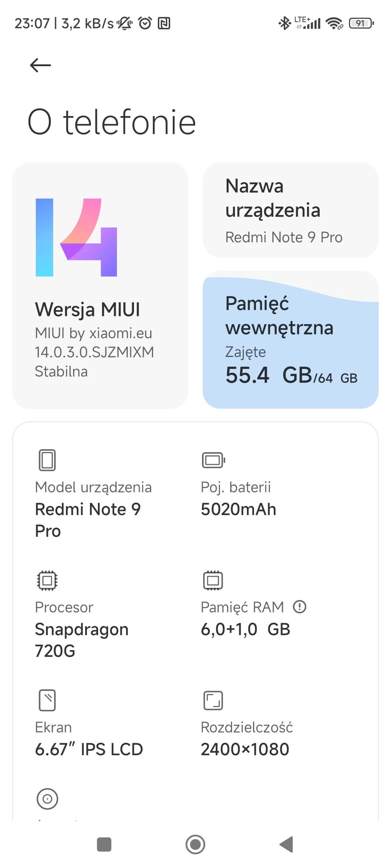This screenshot has height=868, width=391.
Task: Tap the battery capacity icon
Action: click(213, 460)
